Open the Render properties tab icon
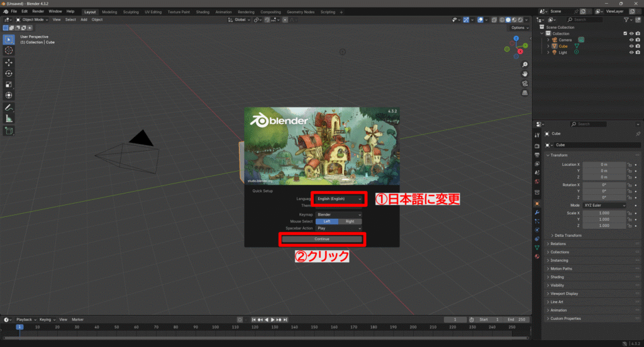 tap(537, 146)
